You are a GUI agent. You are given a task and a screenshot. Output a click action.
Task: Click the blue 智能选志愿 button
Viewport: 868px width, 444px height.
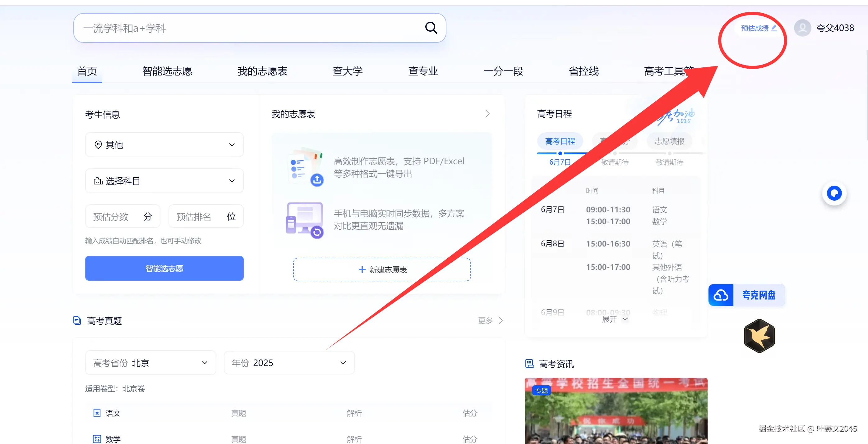(164, 268)
